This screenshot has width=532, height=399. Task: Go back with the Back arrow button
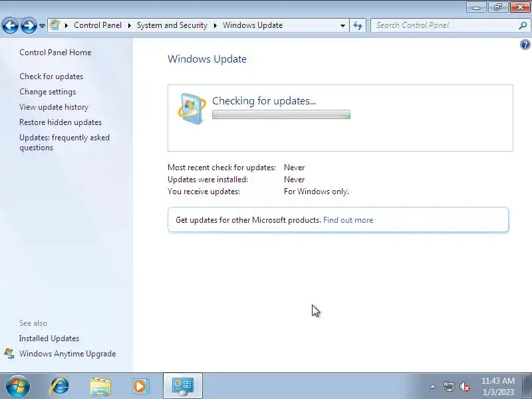10,25
